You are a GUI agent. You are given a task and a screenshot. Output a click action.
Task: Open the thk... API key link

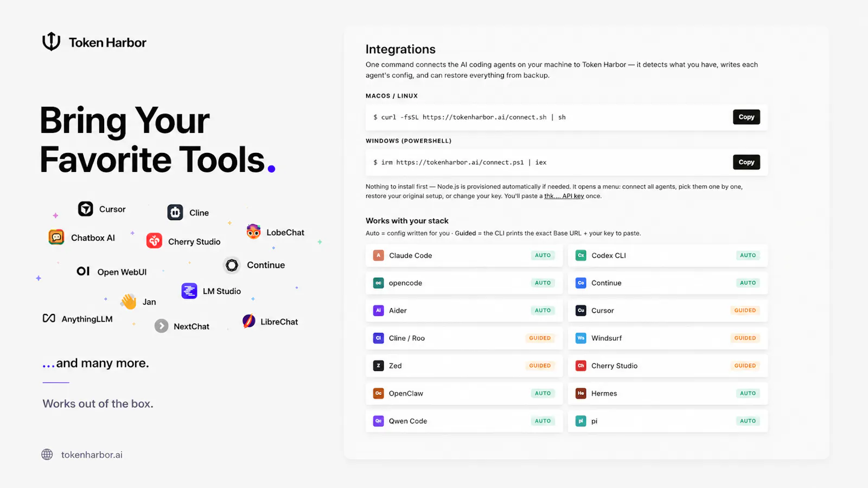point(564,196)
